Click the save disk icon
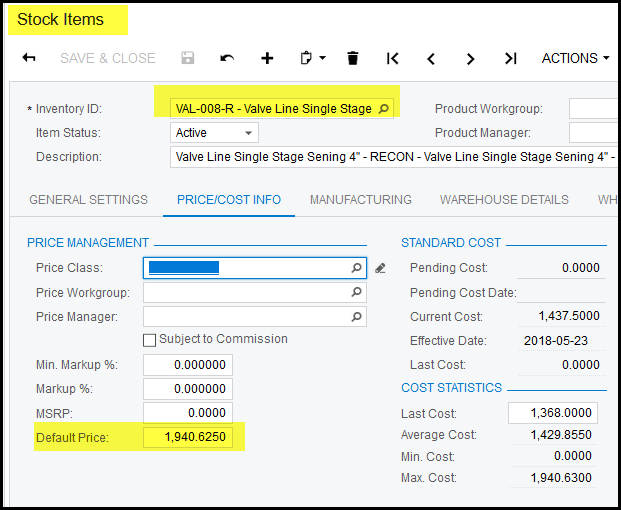Screen dimensions: 621x510 188,58
